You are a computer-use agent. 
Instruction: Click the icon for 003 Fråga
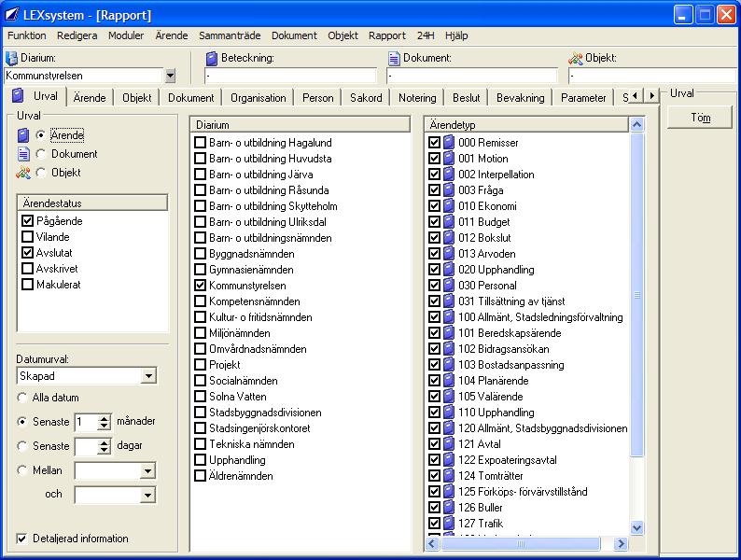[x=449, y=190]
